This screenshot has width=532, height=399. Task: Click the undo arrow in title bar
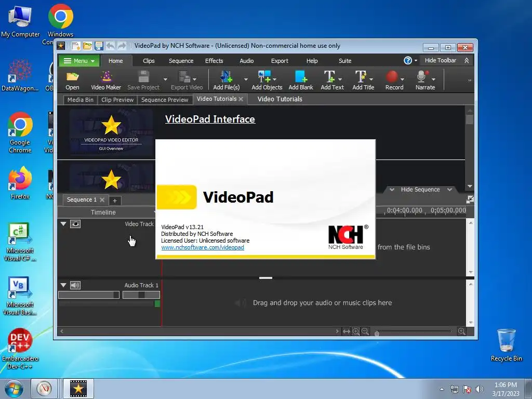pos(110,46)
